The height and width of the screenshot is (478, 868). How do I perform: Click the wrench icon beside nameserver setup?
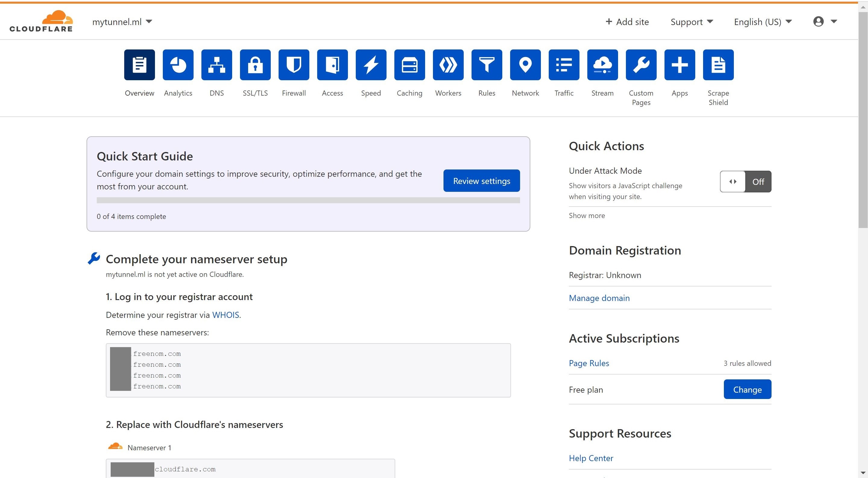[94, 258]
